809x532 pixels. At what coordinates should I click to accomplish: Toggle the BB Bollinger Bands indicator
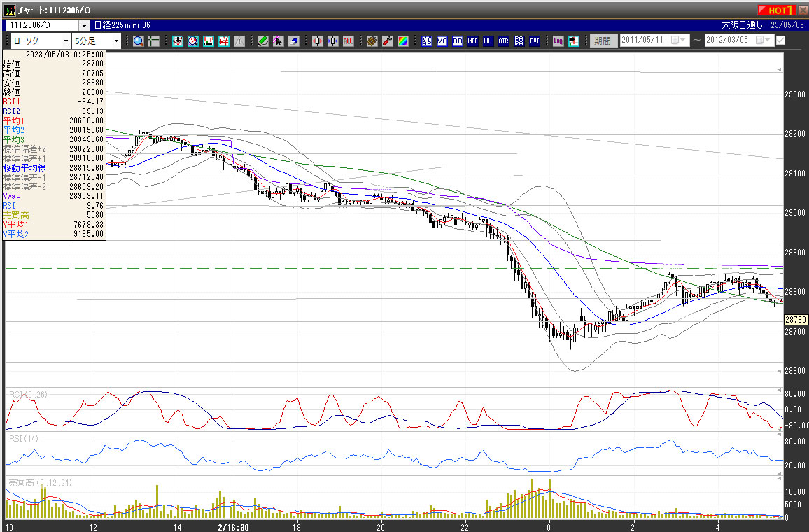tap(458, 41)
